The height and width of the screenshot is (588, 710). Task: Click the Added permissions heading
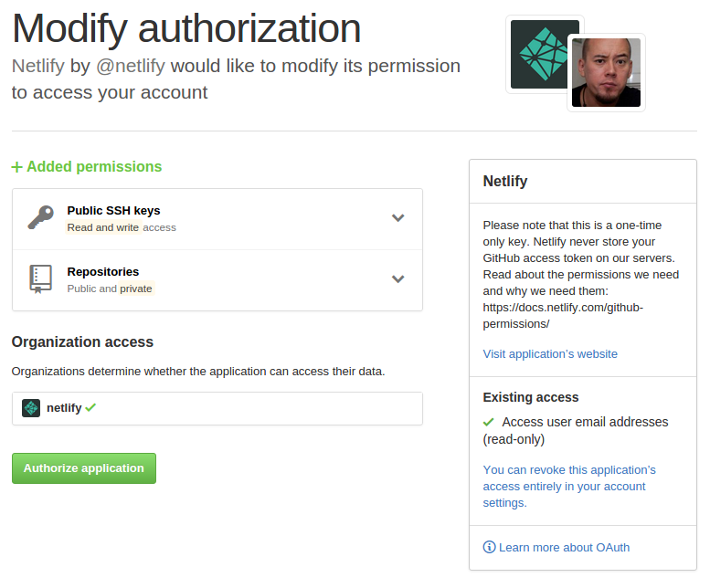point(94,167)
